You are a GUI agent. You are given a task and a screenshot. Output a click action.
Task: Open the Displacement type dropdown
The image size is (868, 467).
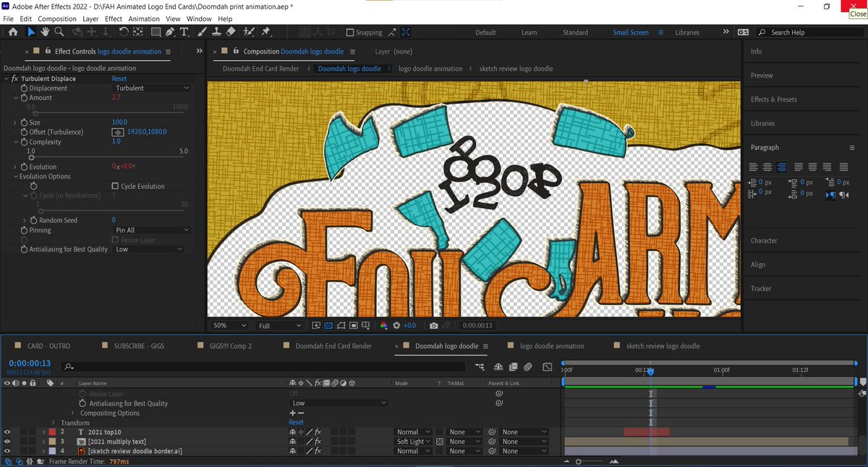tap(152, 88)
